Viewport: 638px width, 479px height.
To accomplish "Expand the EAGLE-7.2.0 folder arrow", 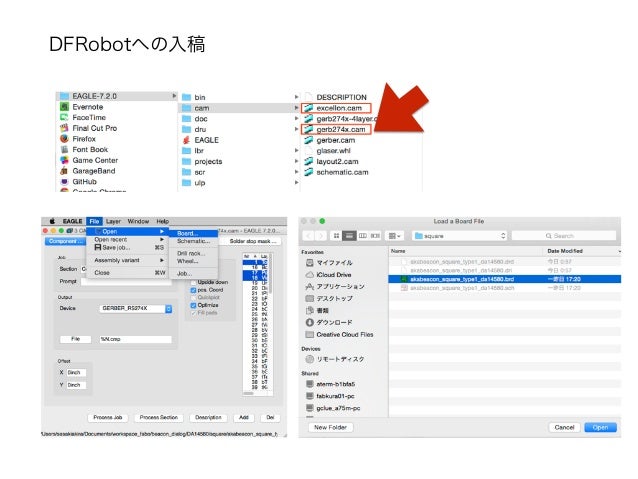I will point(174,96).
